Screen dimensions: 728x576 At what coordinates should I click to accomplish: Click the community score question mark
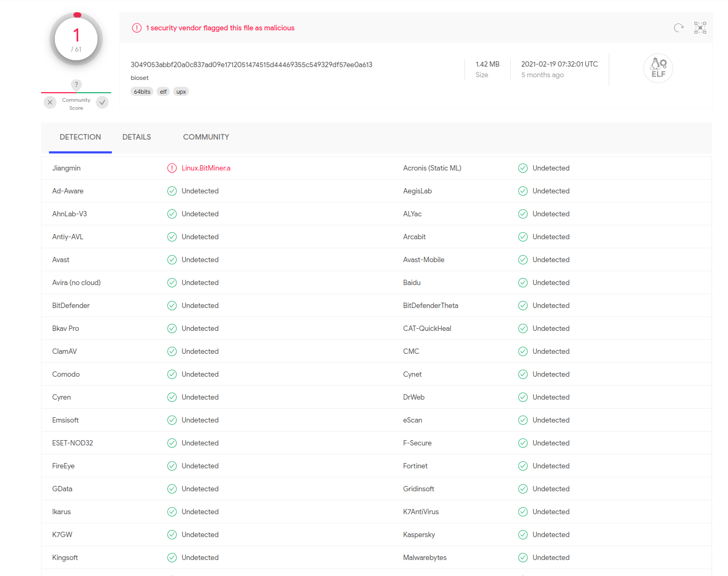tap(76, 85)
